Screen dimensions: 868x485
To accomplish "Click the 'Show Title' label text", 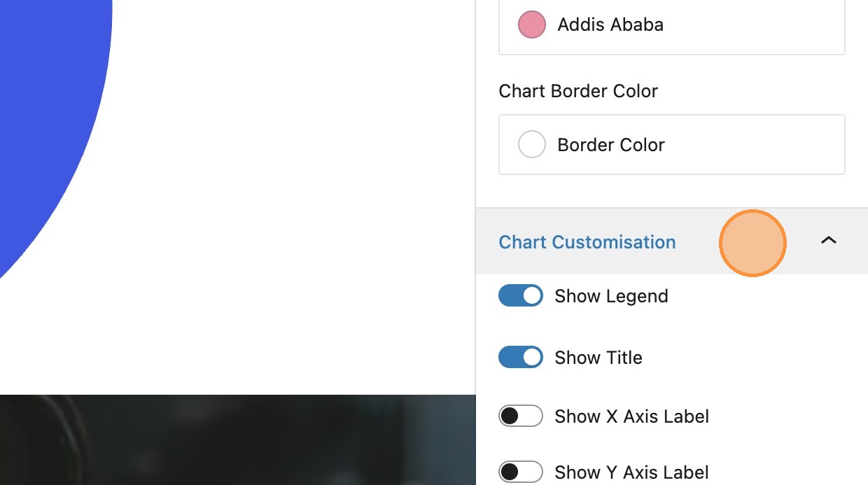I will tap(598, 358).
